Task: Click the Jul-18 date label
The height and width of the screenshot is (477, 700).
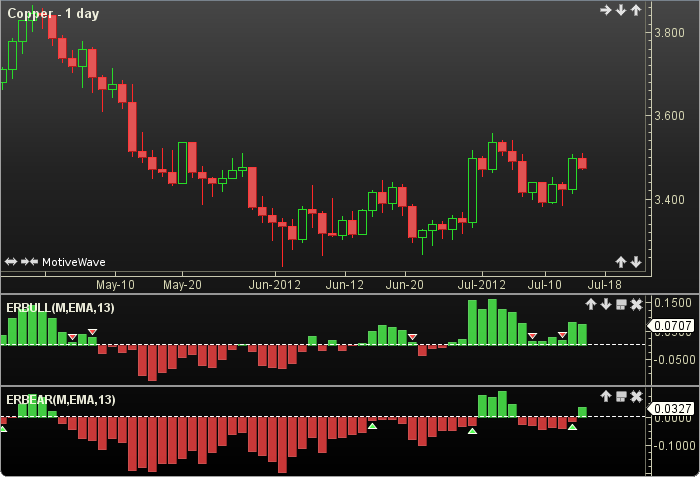Action: pyautogui.click(x=604, y=285)
